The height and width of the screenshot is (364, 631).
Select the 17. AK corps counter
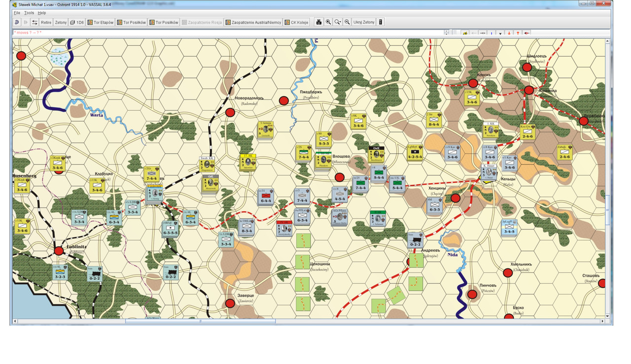click(248, 163)
